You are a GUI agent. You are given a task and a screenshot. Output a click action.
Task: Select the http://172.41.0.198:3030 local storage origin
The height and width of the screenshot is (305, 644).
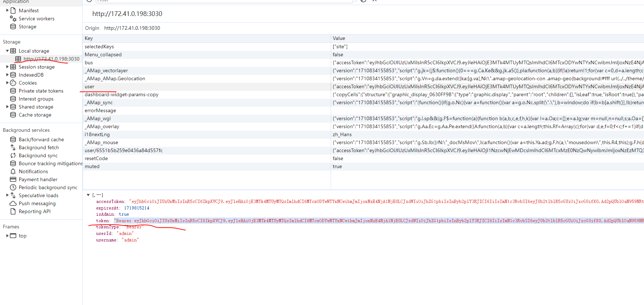(51, 59)
